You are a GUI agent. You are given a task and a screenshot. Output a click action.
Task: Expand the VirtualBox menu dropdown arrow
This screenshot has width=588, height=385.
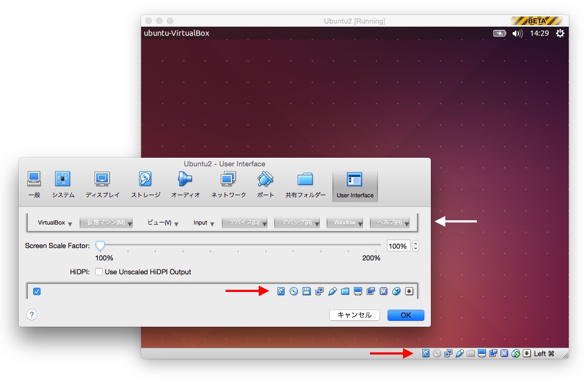coord(69,224)
